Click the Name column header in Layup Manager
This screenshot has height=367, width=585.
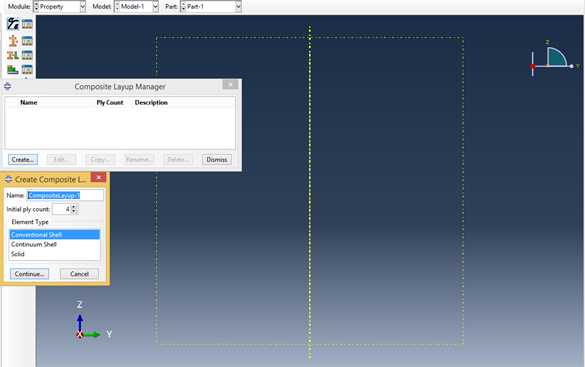point(29,103)
